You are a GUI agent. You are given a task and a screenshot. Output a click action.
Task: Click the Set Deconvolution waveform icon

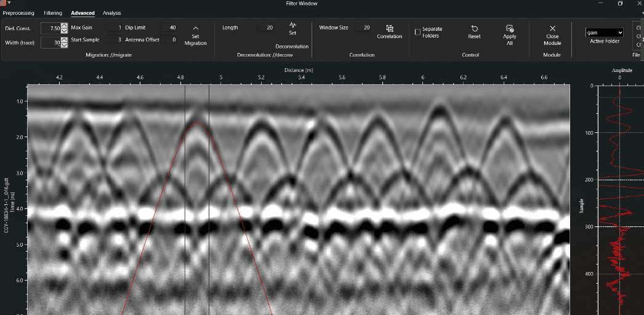[292, 25]
